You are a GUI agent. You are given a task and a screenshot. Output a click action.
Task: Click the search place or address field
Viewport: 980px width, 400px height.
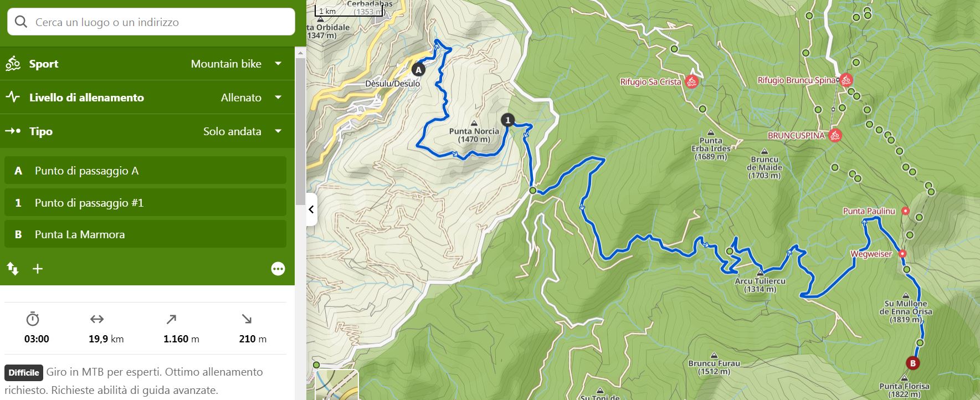(151, 22)
